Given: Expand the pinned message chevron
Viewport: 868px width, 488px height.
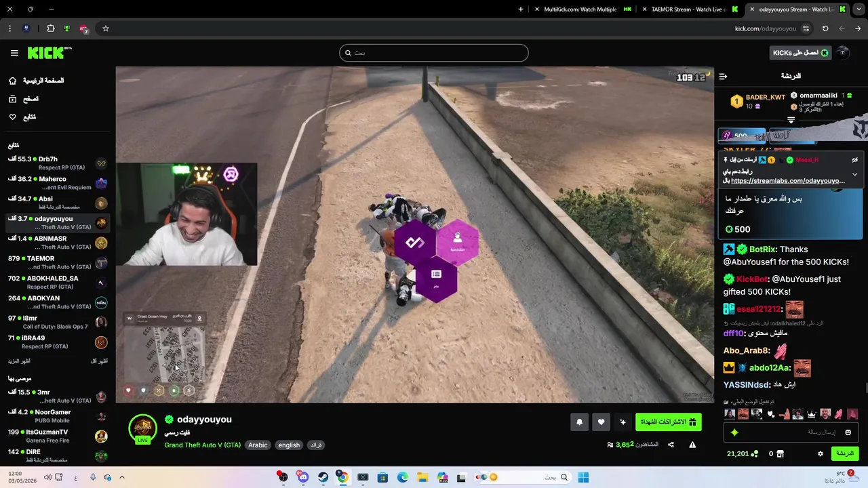Looking at the screenshot, I should (854, 174).
